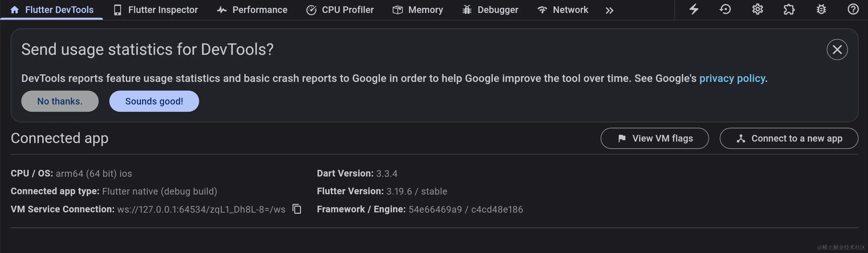Screen dimensions: 868x253
Task: Click the No thanks button
Action: click(x=60, y=101)
